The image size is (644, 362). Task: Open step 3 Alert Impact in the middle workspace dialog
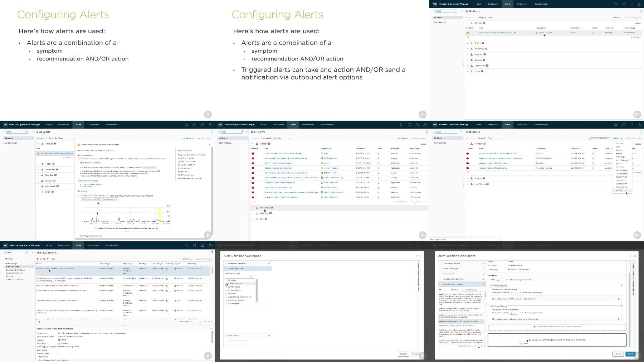click(x=248, y=336)
